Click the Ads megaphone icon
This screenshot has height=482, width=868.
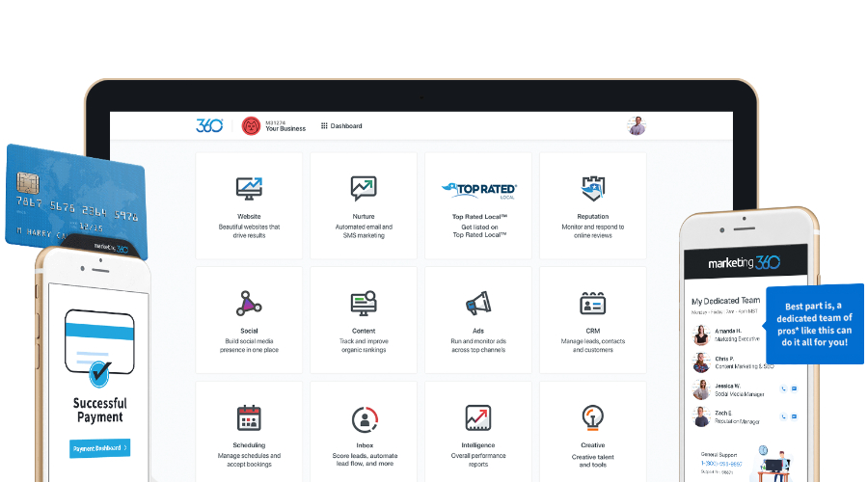click(478, 304)
